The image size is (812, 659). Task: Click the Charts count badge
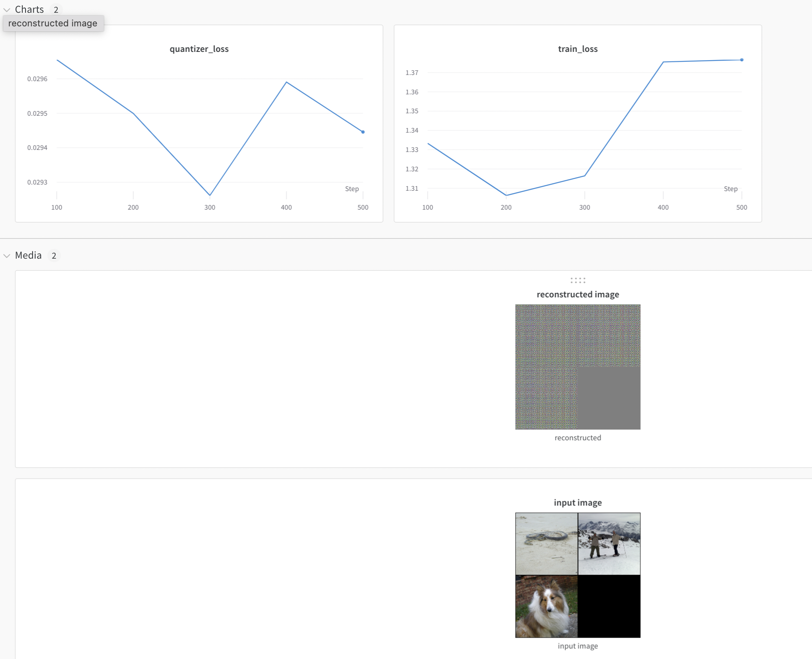(x=56, y=9)
